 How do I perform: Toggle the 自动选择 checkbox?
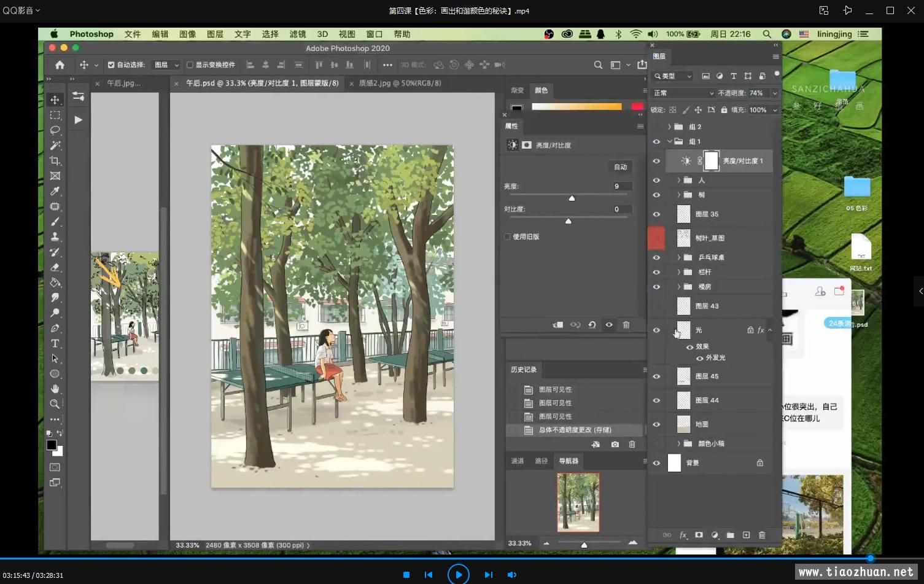pos(111,64)
